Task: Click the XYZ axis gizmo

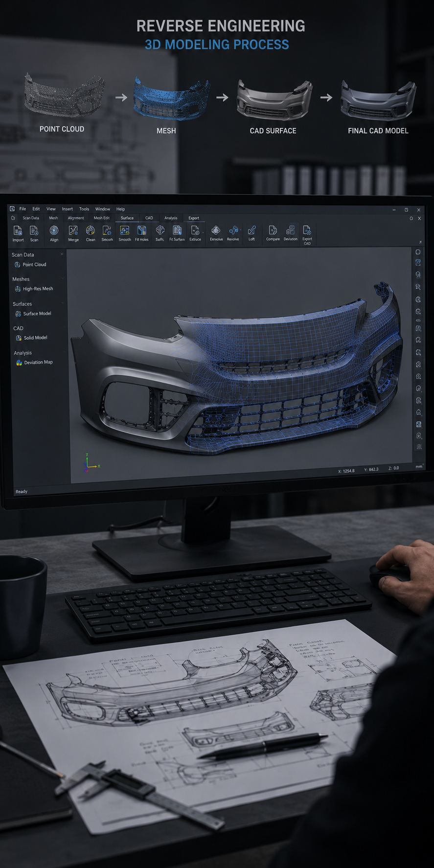Action: 91,463
